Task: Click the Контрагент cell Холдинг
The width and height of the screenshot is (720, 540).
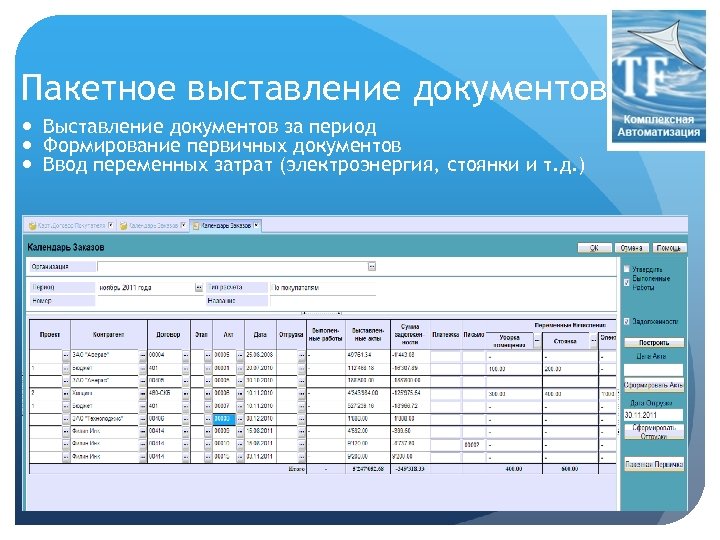Action: pyautogui.click(x=105, y=394)
